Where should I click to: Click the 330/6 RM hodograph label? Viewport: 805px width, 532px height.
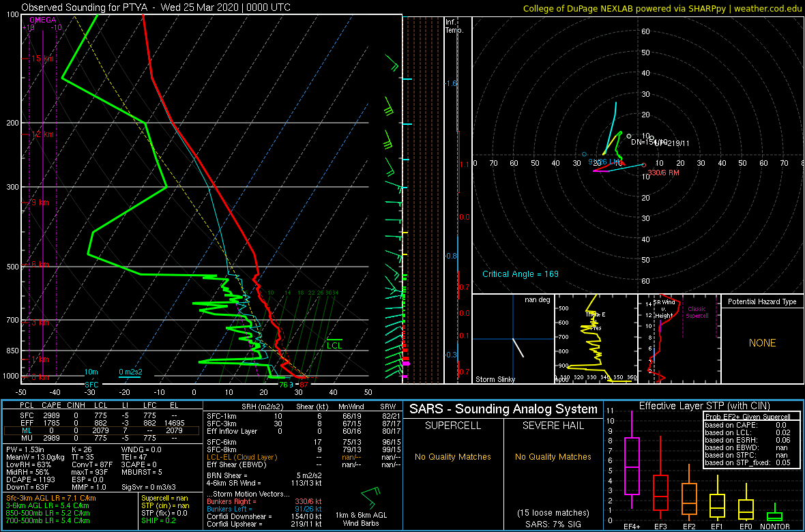[x=663, y=173]
